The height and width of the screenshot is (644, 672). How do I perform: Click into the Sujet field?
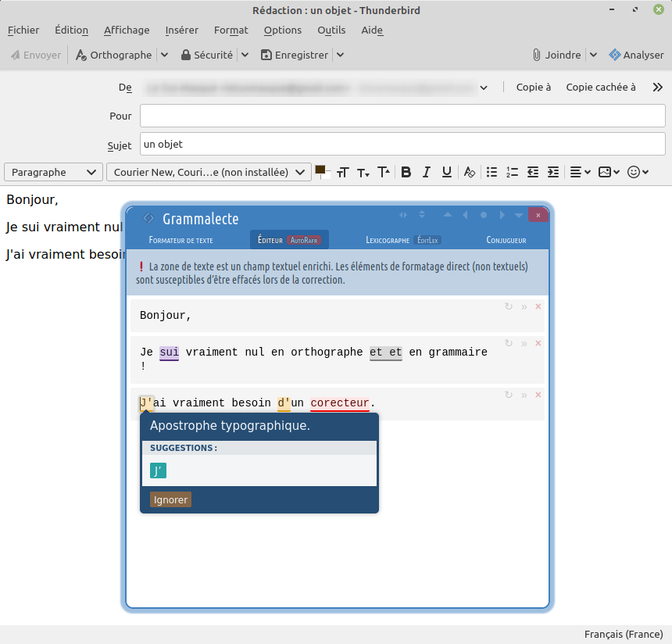pos(402,144)
